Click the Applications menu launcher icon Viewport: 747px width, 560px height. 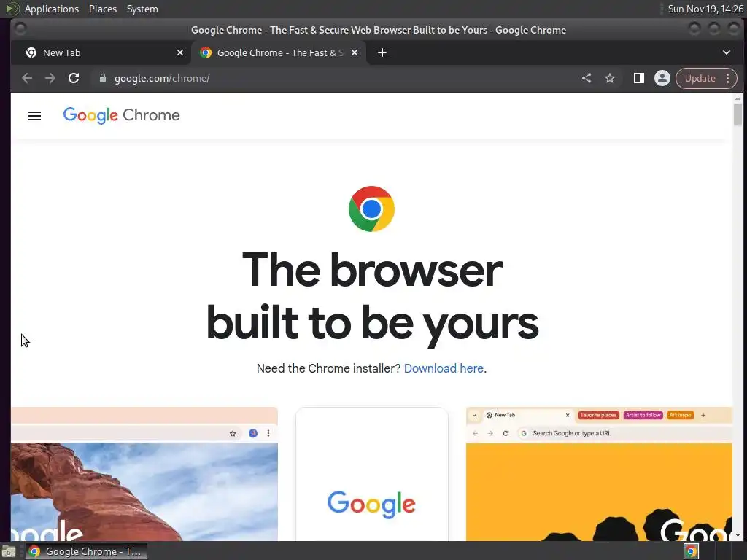click(12, 9)
